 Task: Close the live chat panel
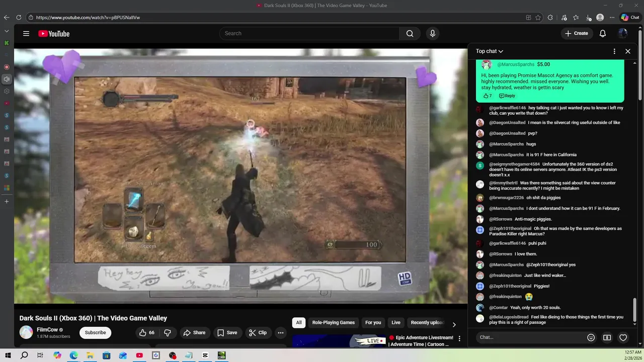(628, 51)
